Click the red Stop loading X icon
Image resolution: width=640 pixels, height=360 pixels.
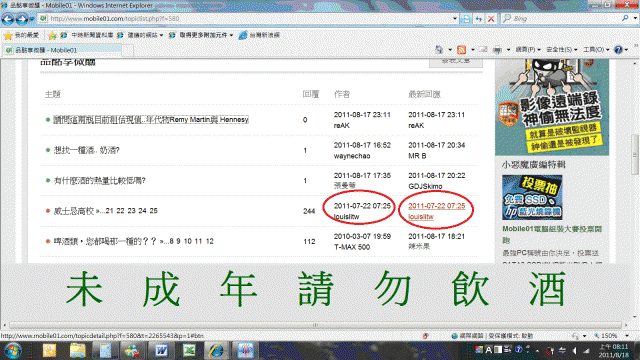pos(491,19)
